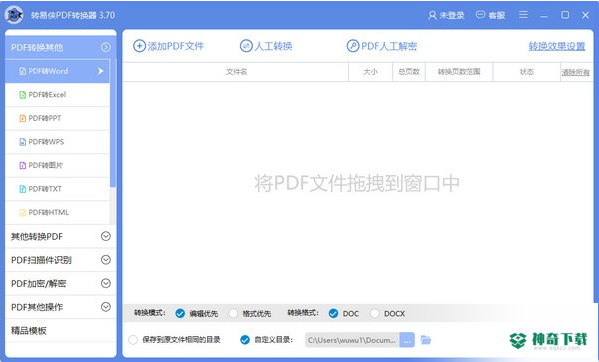Click the custom directory path field

352,340
